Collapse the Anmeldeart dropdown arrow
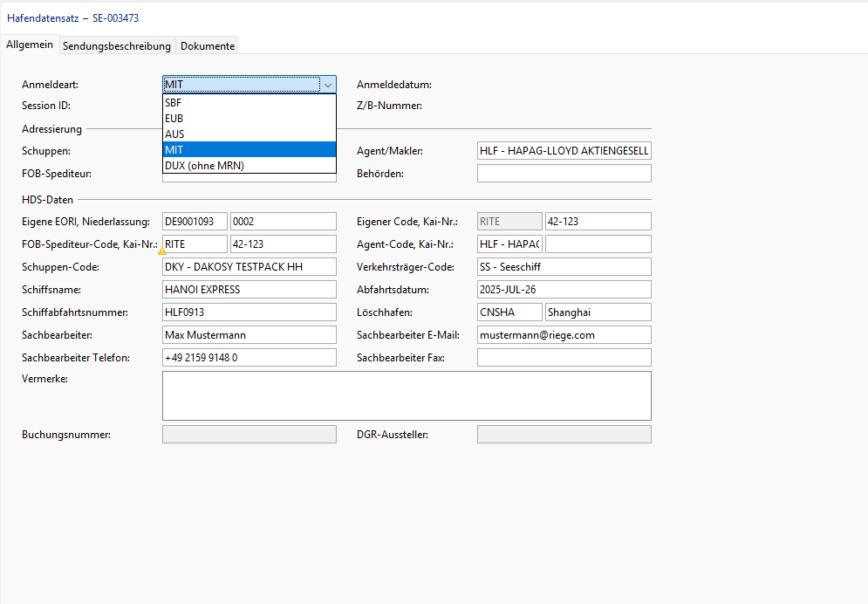This screenshot has height=604, width=868. (x=328, y=85)
